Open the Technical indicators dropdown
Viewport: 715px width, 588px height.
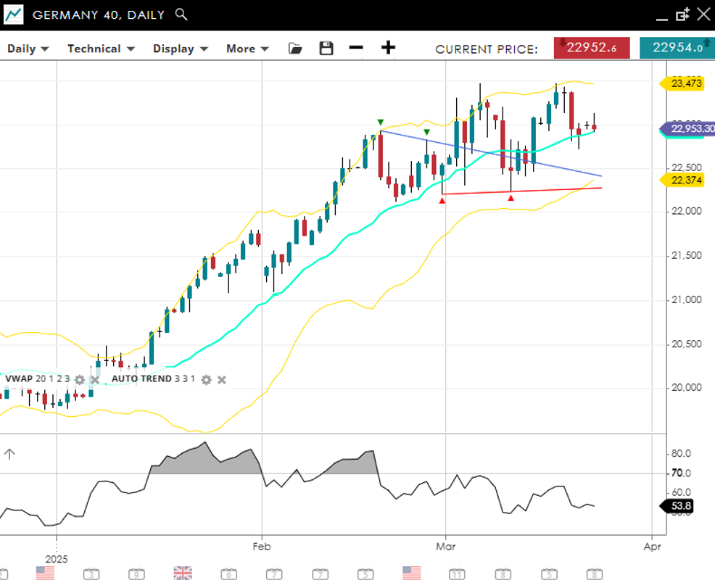coord(101,49)
